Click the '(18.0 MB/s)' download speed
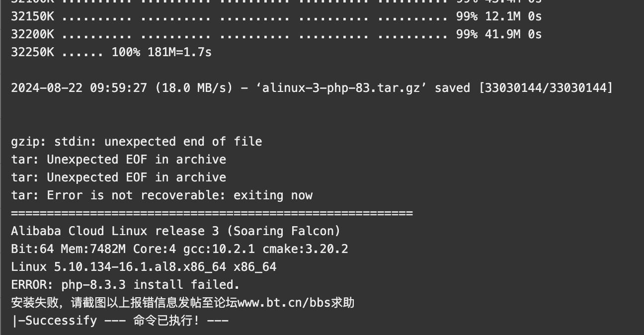The height and width of the screenshot is (335, 644). tap(194, 88)
